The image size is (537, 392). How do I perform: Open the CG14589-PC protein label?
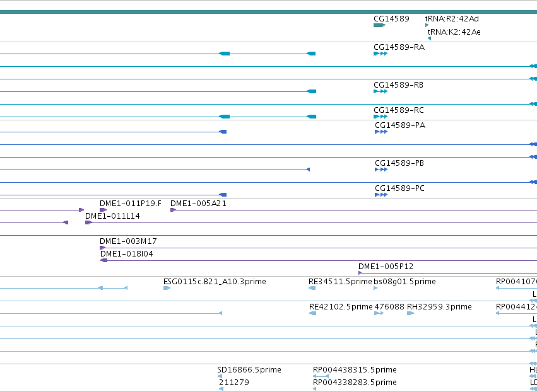[399, 188]
